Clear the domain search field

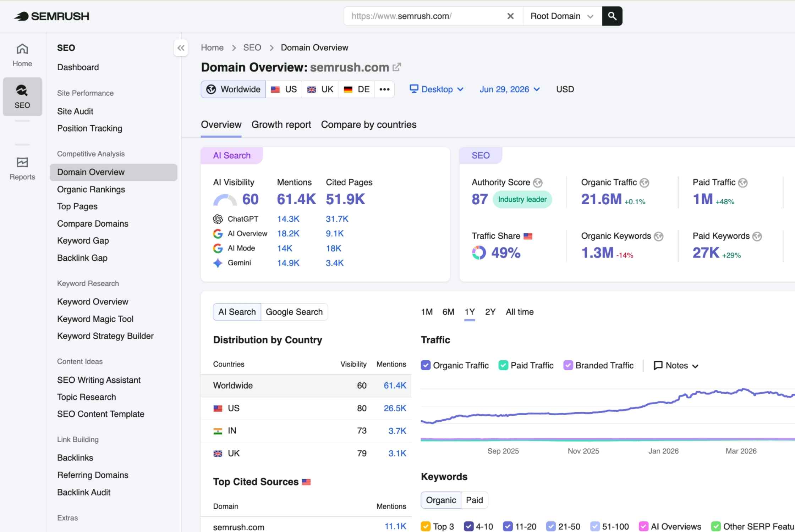click(510, 16)
